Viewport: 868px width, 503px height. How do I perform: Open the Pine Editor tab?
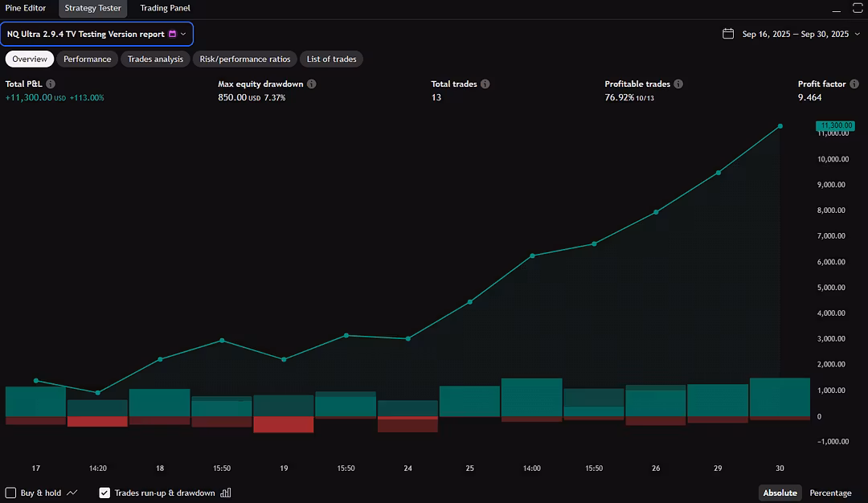pos(26,8)
